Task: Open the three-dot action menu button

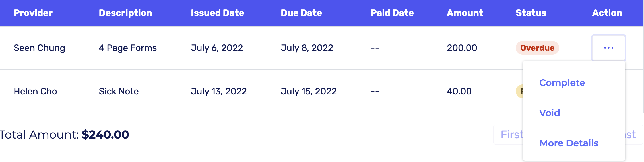Action: pos(608,48)
